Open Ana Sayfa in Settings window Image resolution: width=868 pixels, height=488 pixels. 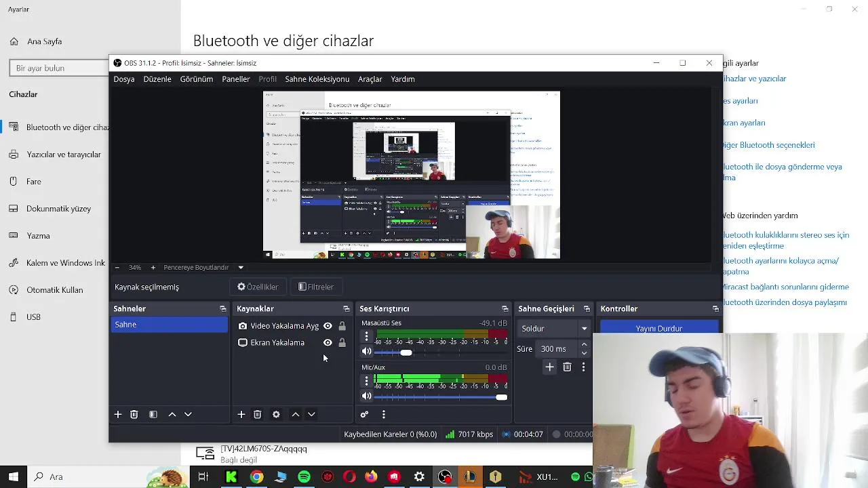pos(44,41)
